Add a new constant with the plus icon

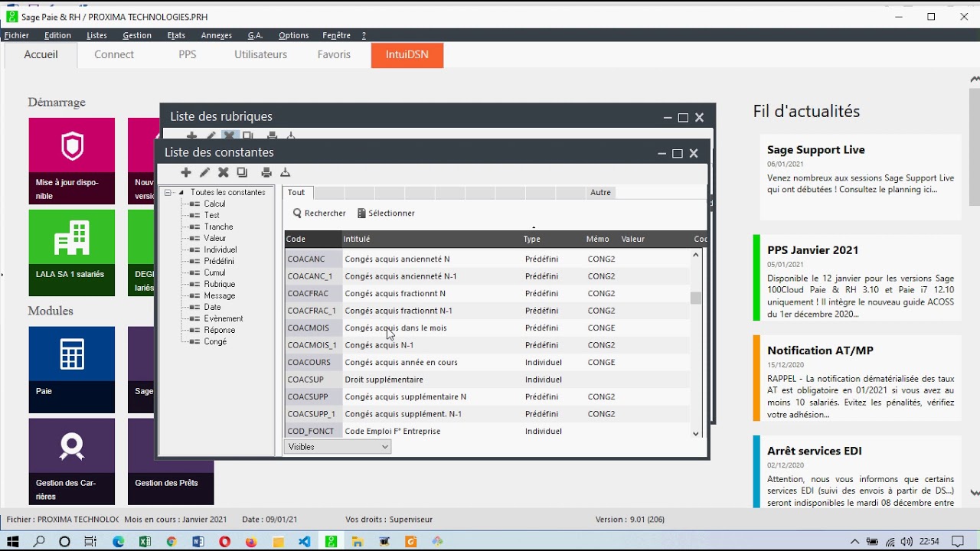pyautogui.click(x=186, y=173)
